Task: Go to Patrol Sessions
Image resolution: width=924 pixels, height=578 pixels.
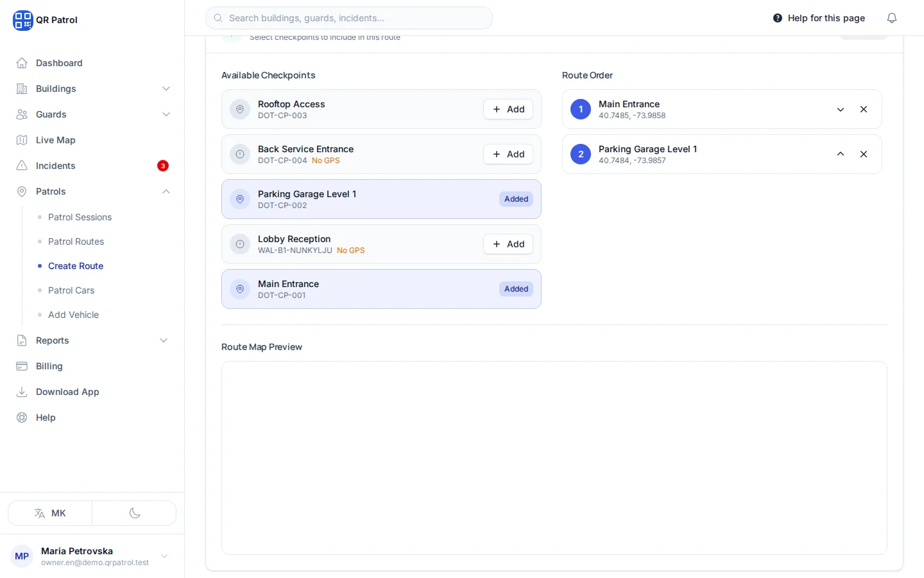Action: click(x=80, y=217)
